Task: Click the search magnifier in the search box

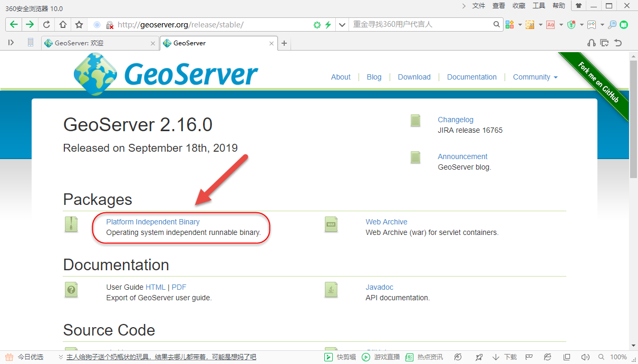Action: point(497,24)
